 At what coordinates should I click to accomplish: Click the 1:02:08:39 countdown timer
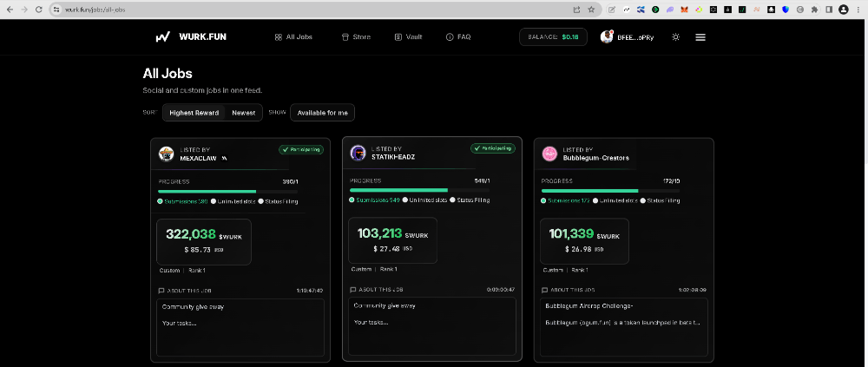click(693, 290)
